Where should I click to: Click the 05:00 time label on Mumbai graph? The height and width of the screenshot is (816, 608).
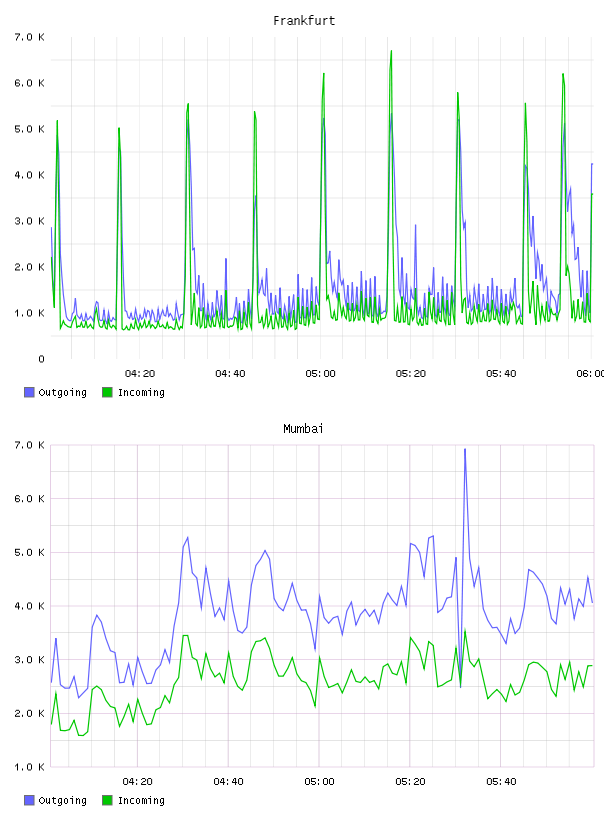320,782
